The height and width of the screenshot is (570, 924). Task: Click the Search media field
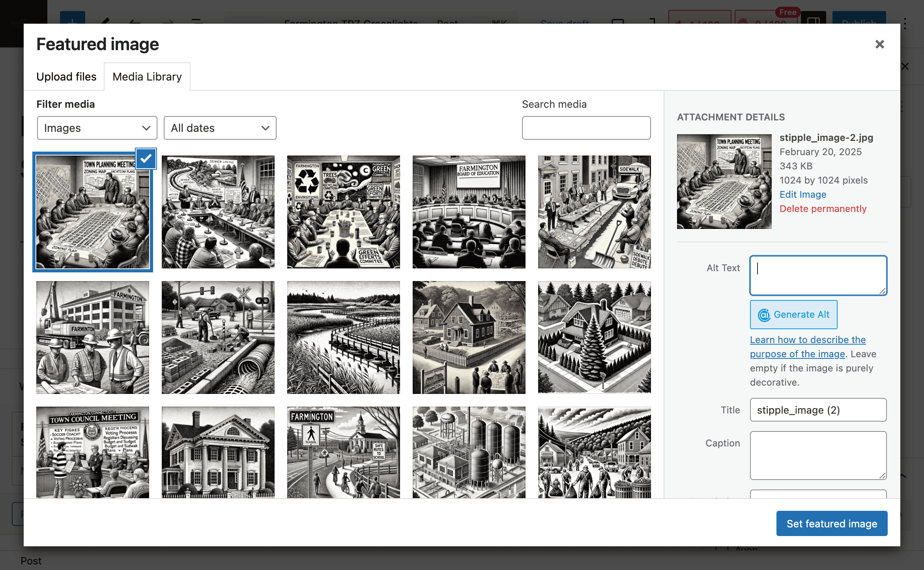coord(586,128)
